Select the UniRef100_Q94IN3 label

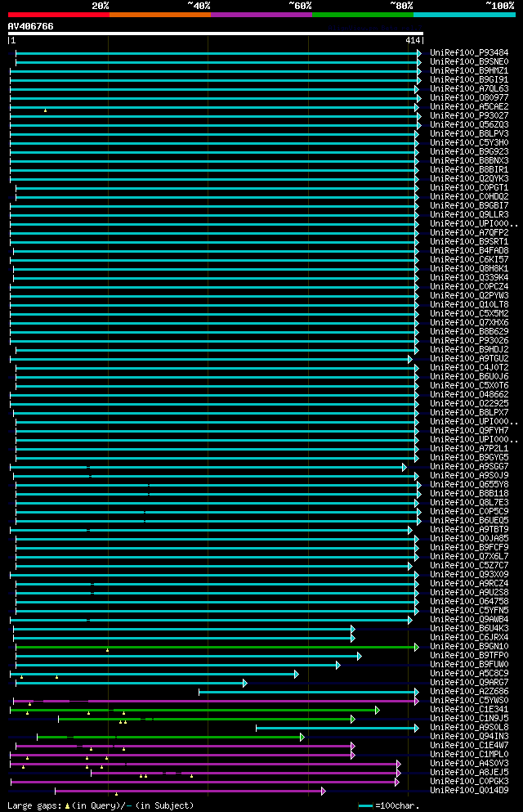469,737
